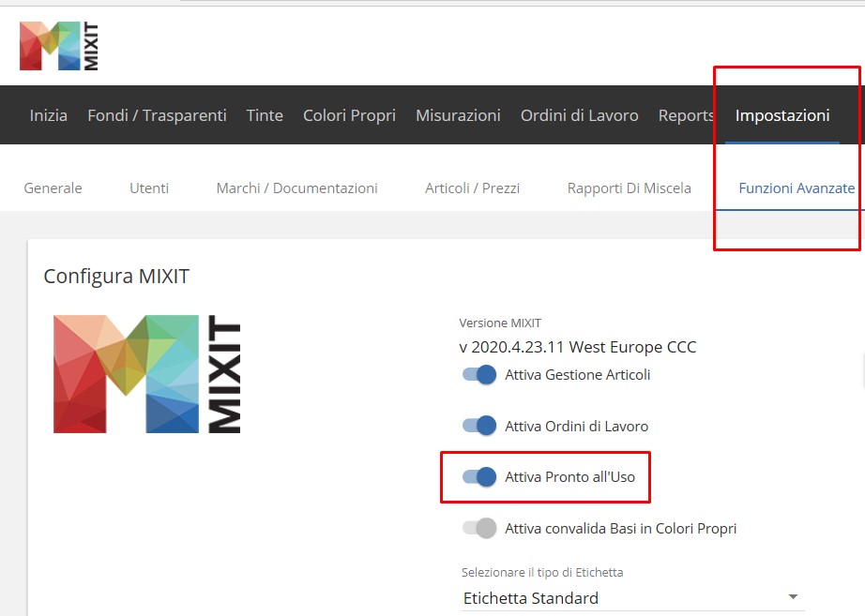The image size is (865, 616).
Task: Enable Attiva convalida Basi in Colori Propri
Action: (x=479, y=528)
